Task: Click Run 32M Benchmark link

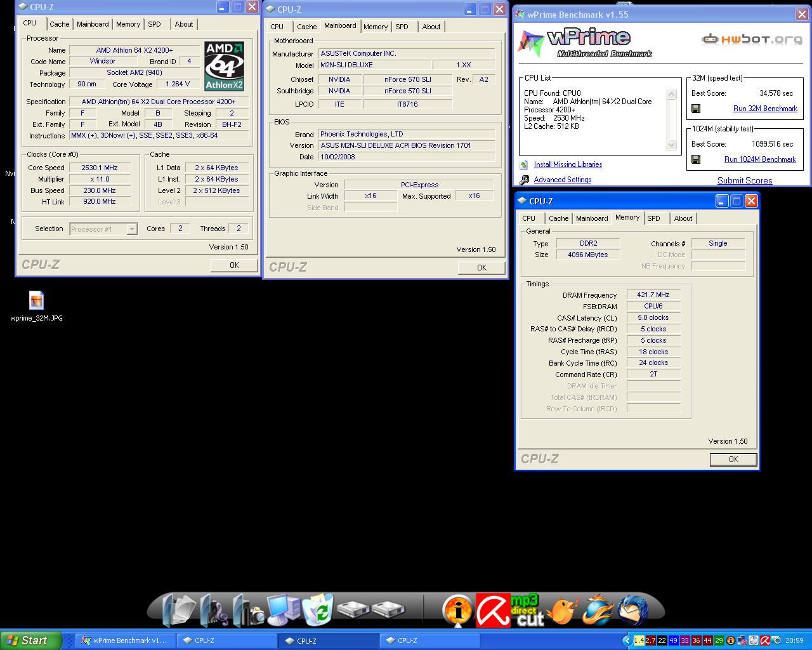Action: [x=765, y=109]
